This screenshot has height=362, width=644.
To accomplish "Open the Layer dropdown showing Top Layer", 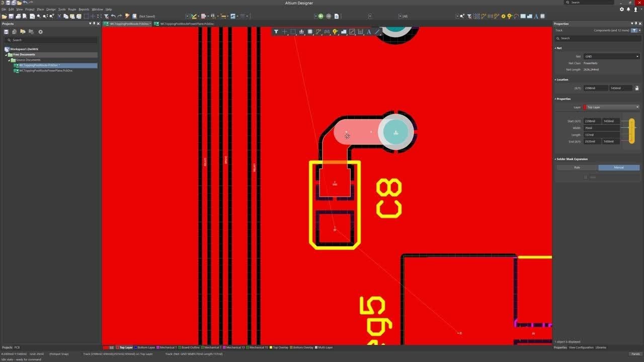I will coord(611,107).
